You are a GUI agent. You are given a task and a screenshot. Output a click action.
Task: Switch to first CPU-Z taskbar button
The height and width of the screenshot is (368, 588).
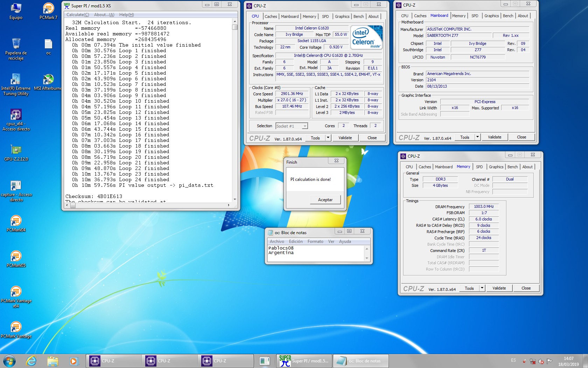pos(114,361)
